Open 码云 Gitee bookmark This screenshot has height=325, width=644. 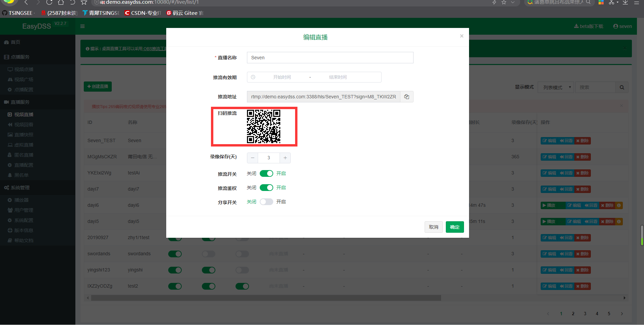pos(185,13)
